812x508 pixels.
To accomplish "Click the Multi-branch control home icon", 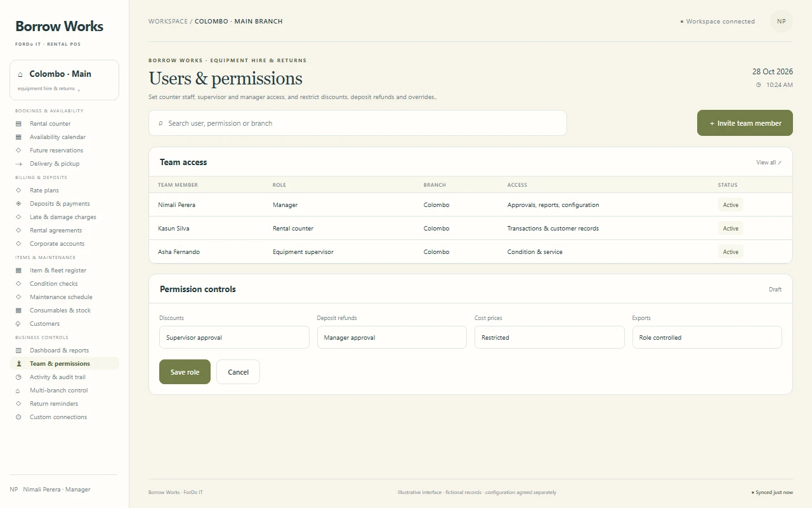I will pyautogui.click(x=18, y=391).
